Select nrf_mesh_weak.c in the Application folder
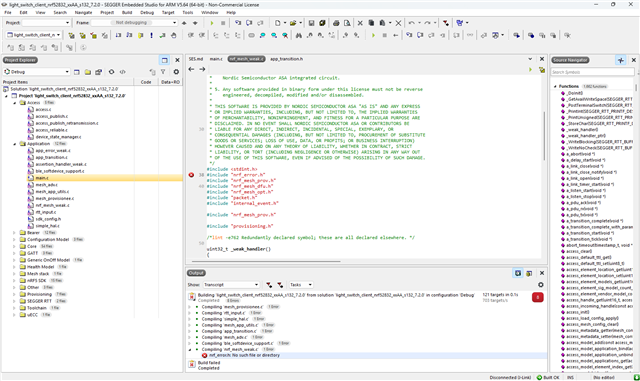The height and width of the screenshot is (381, 640). click(x=52, y=205)
